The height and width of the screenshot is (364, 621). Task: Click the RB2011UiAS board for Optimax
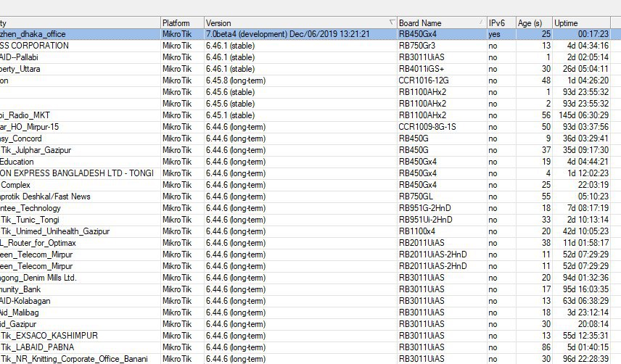pyautogui.click(x=442, y=243)
